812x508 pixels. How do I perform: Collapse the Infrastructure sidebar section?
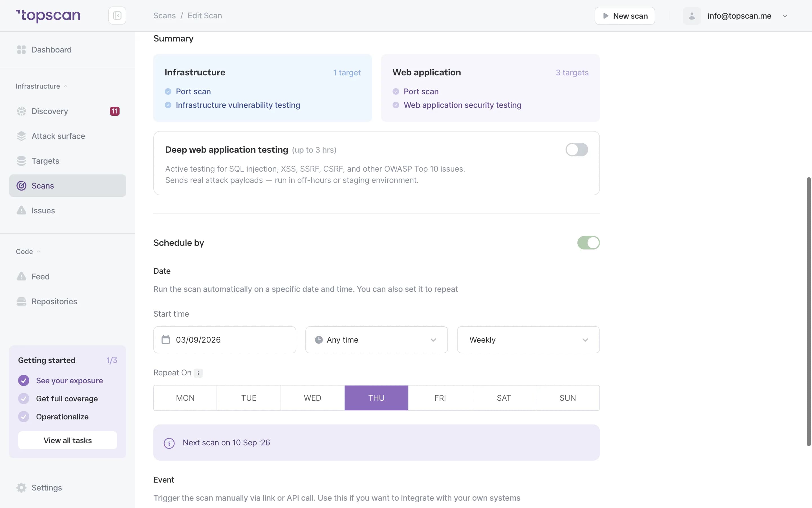click(x=42, y=86)
